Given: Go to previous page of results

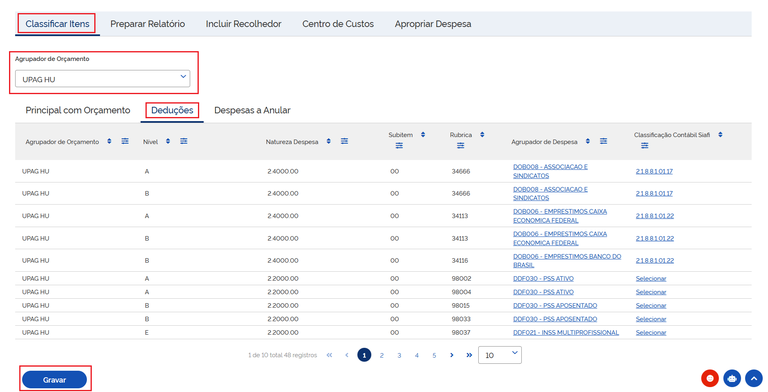Looking at the screenshot, I should [347, 355].
